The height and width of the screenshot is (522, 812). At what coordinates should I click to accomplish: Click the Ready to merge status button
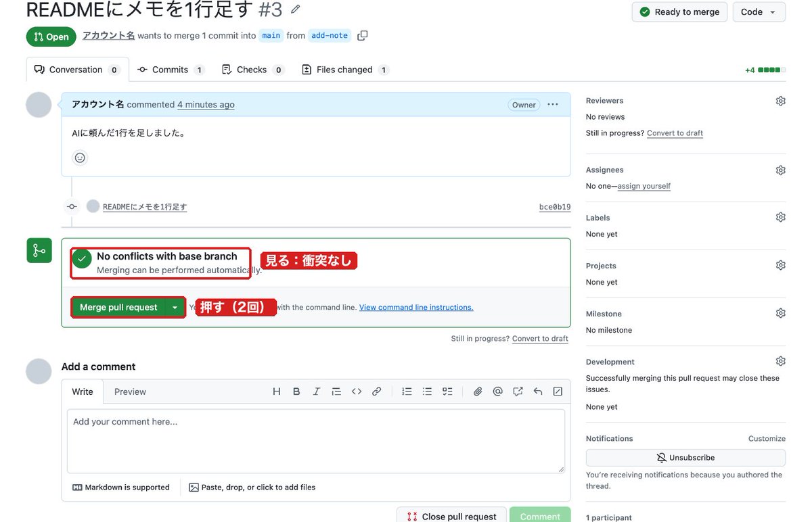tap(679, 12)
